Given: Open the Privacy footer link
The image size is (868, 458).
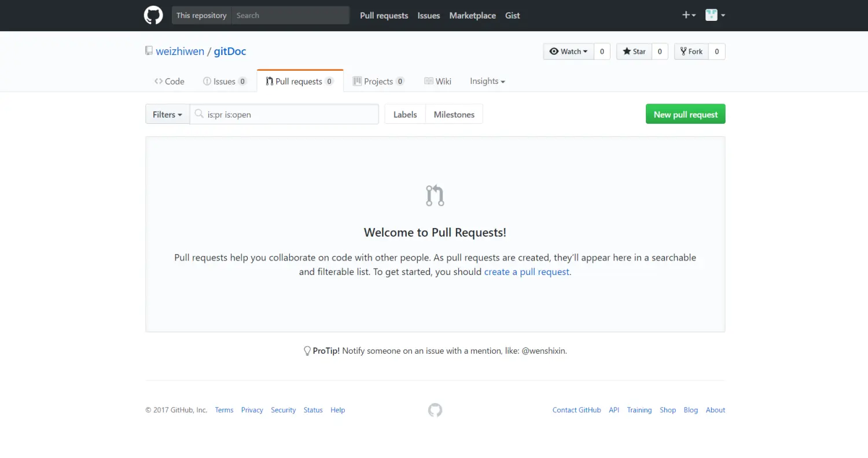Looking at the screenshot, I should click(x=252, y=410).
